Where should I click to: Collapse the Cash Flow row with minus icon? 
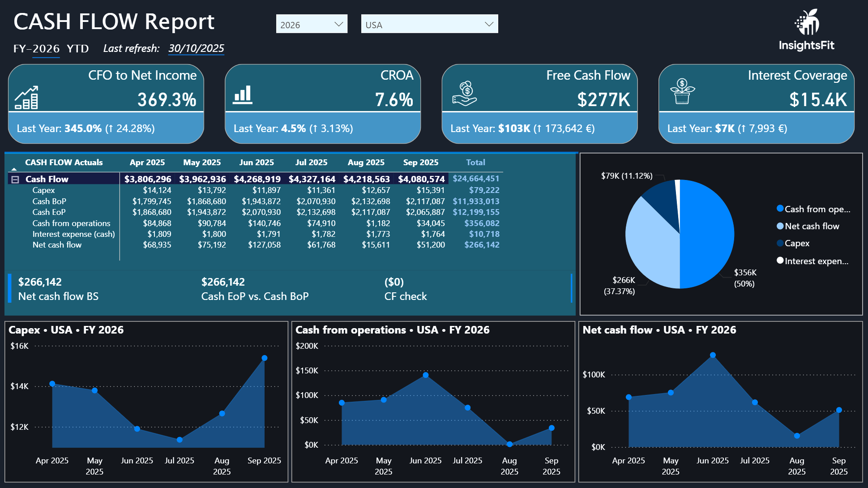pyautogui.click(x=15, y=180)
